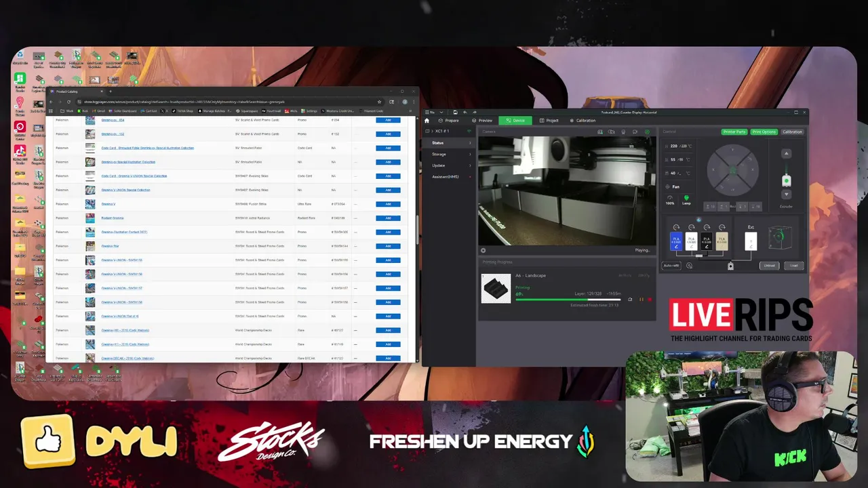The height and width of the screenshot is (488, 868).
Task: Click the Calibration button in Control panel
Action: pyautogui.click(x=792, y=131)
